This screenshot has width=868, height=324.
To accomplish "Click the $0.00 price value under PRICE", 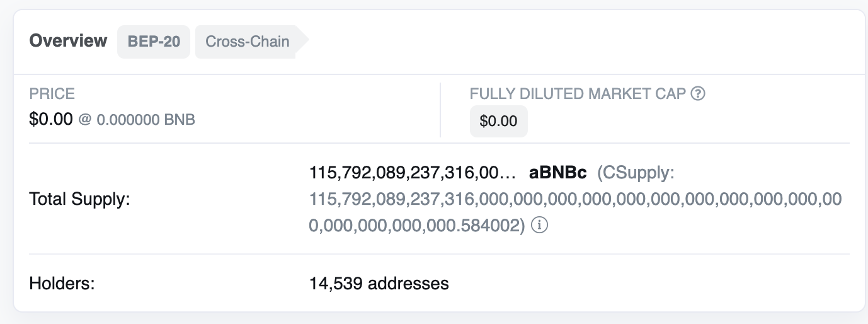I will click(51, 119).
